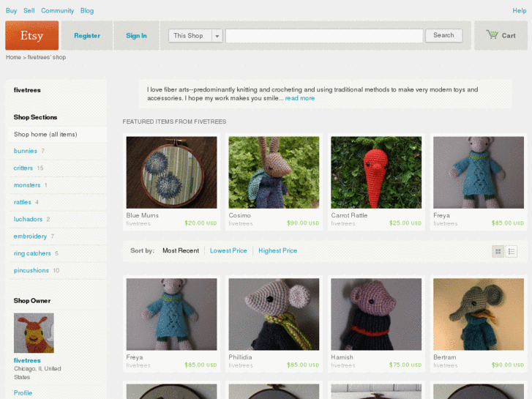Viewport: 532px width, 399px height.
Task: Open the ring catchers shop section
Action: point(32,253)
